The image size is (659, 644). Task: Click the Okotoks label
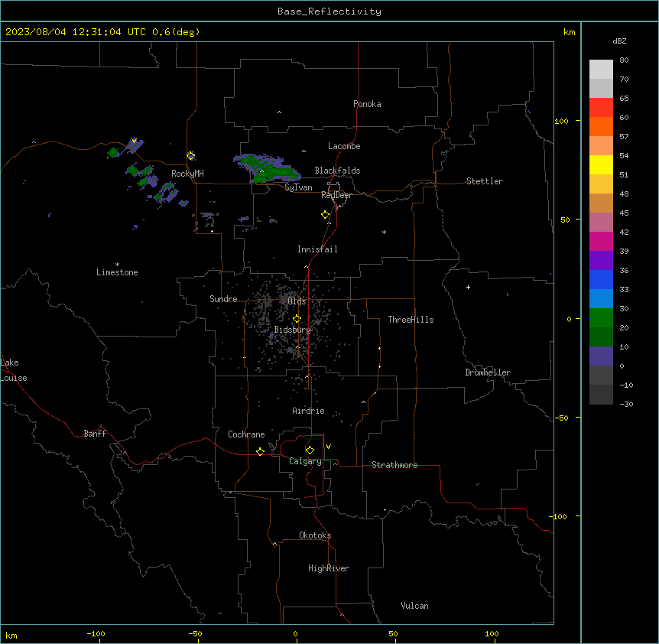point(315,535)
